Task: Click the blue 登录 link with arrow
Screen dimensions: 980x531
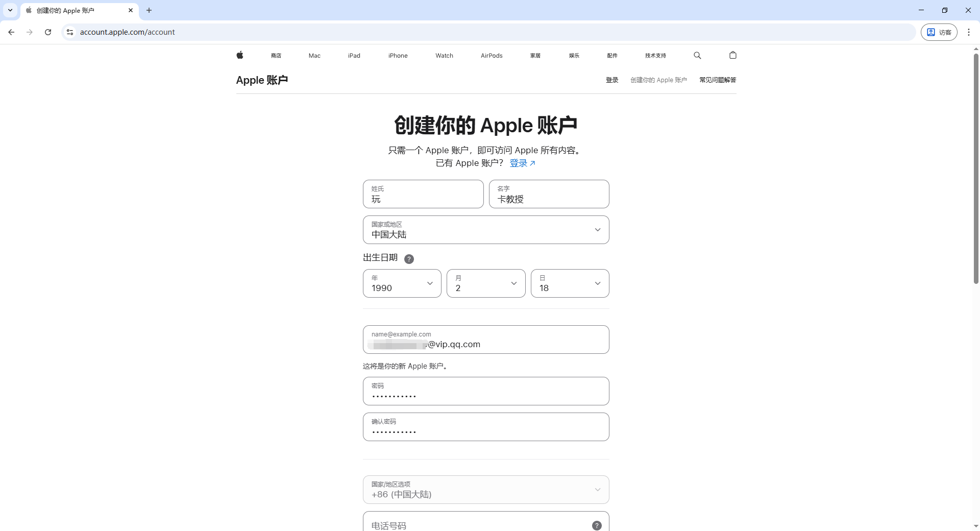Action: point(522,163)
